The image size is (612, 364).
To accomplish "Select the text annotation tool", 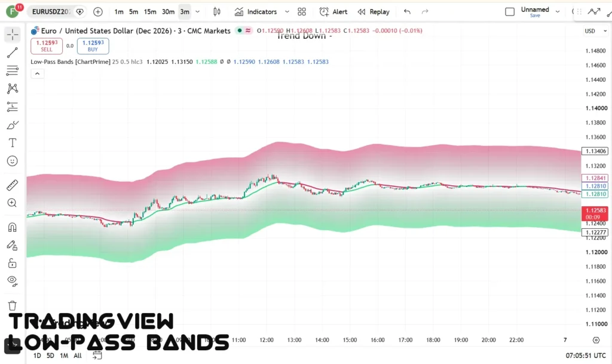I will coord(13,143).
